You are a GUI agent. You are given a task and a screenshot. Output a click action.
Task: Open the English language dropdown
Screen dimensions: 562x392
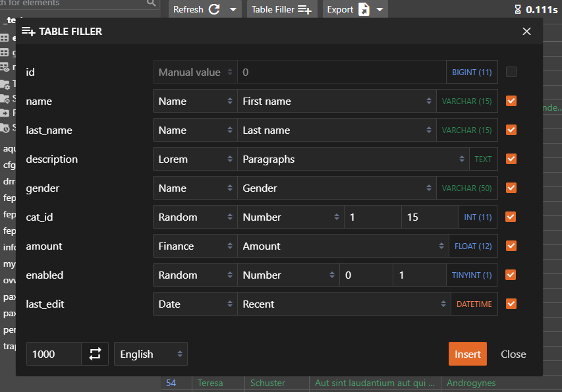(x=150, y=354)
